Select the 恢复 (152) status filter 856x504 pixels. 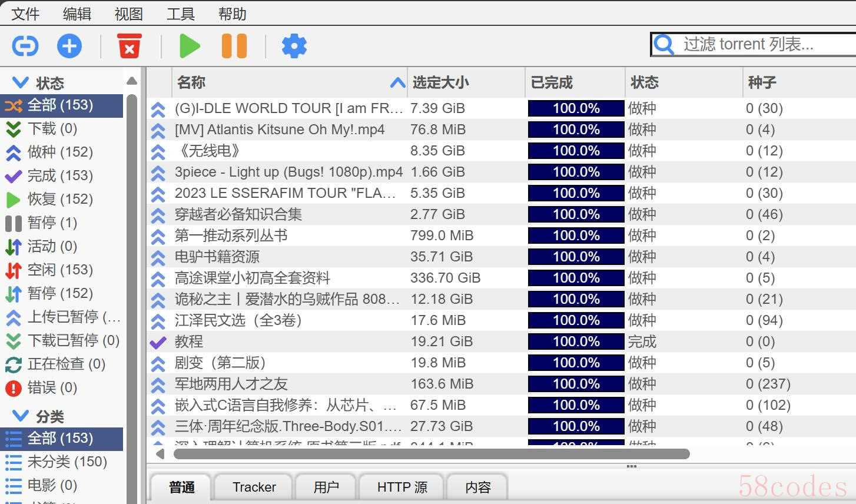tap(61, 200)
